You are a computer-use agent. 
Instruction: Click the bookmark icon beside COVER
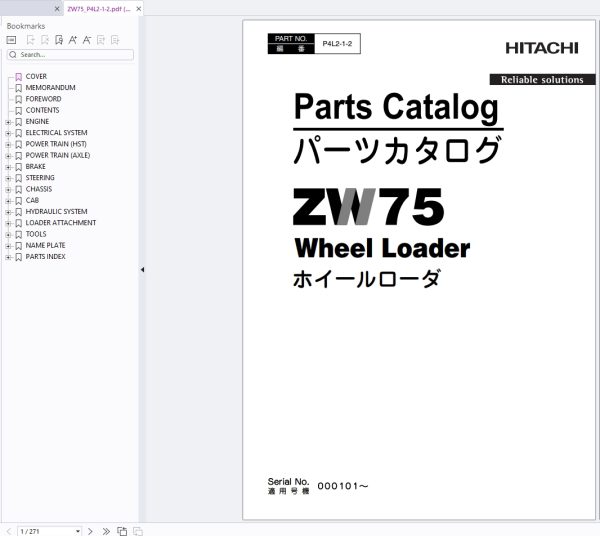click(18, 77)
